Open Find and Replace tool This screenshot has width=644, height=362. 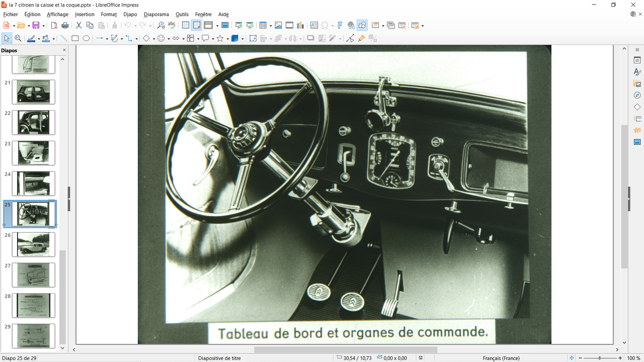[x=161, y=25]
